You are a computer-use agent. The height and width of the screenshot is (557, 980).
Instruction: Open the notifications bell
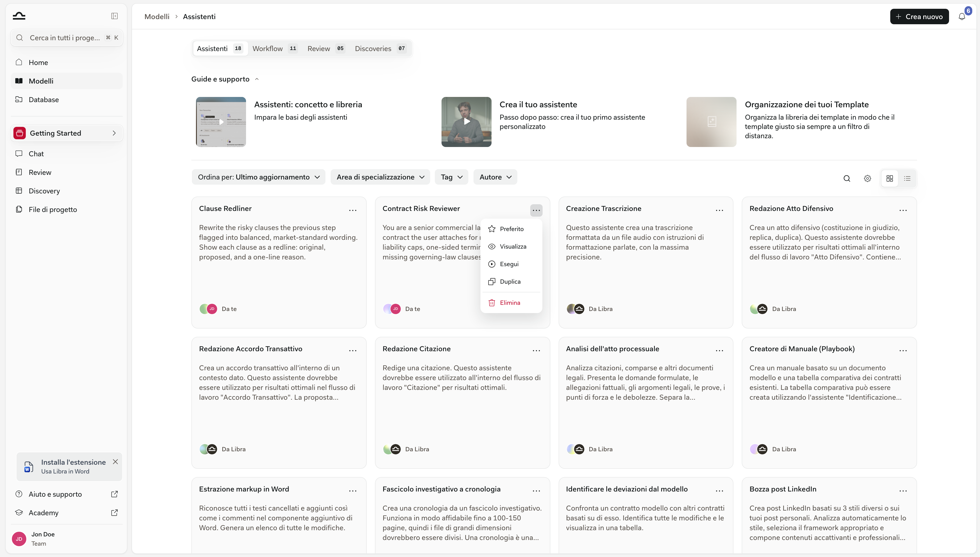click(x=962, y=17)
